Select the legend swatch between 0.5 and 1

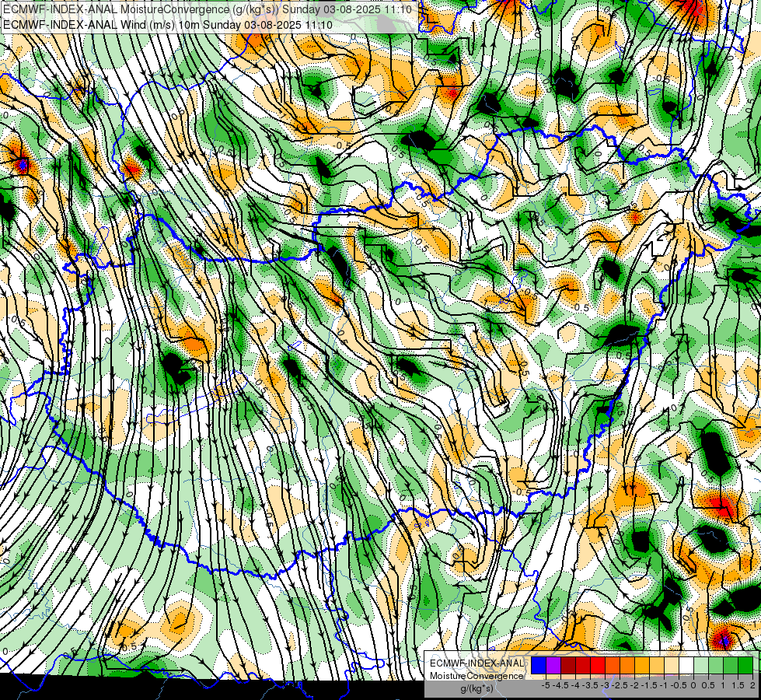point(716,666)
